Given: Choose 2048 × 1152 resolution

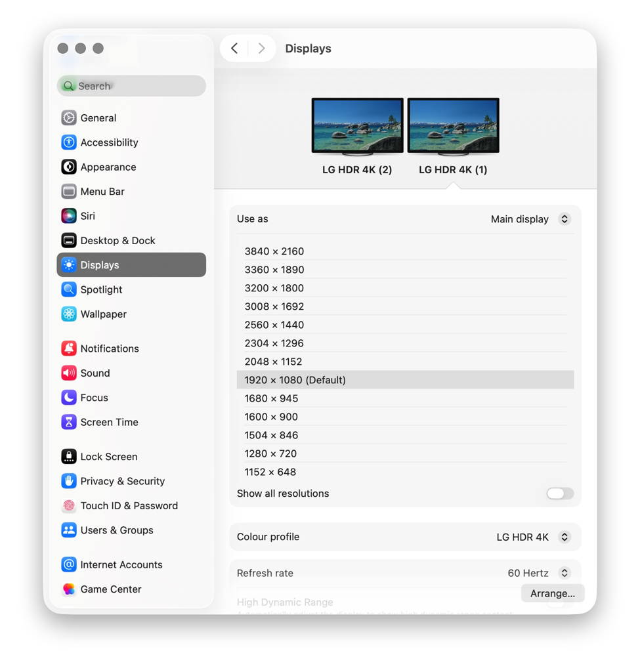Looking at the screenshot, I should click(x=405, y=362).
